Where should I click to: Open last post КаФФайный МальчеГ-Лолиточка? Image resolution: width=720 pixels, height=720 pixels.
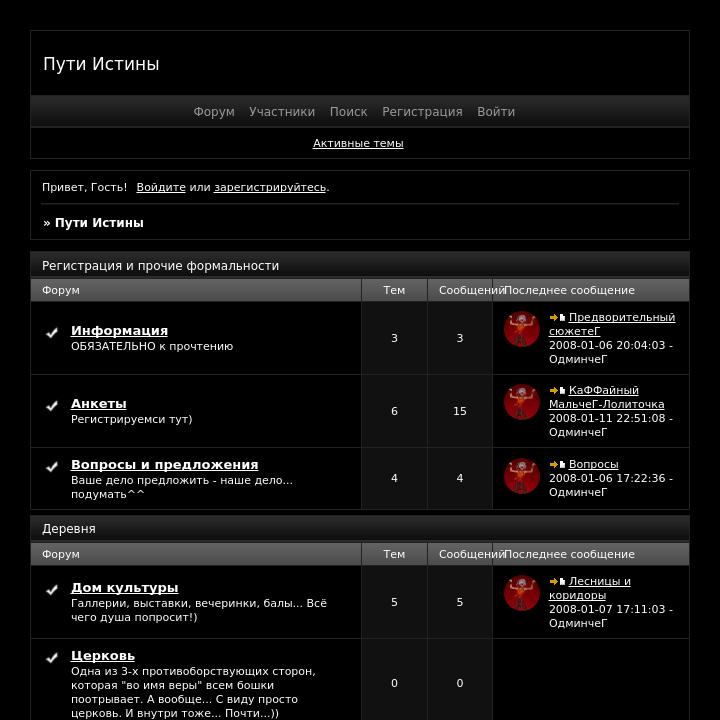(607, 397)
